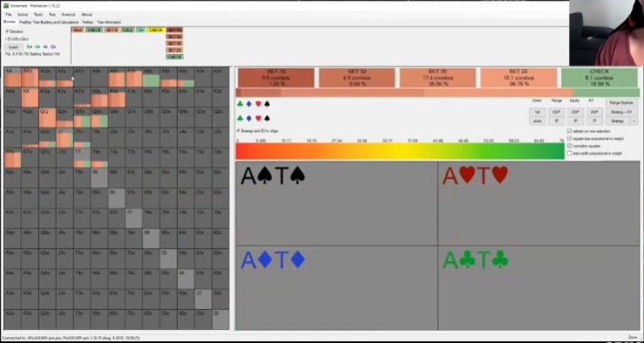Filter by diamonds in the bottom suit row
This screenshot has width=644, height=343.
[249, 119]
